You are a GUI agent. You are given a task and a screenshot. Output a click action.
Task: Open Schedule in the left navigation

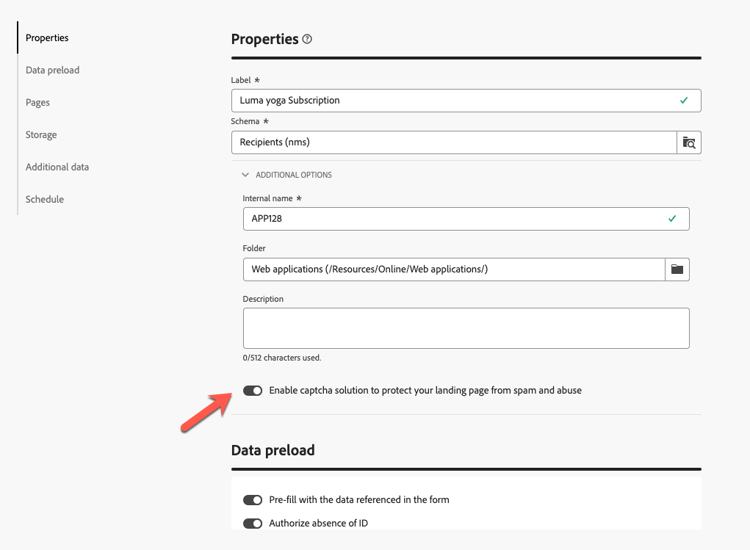(x=45, y=199)
